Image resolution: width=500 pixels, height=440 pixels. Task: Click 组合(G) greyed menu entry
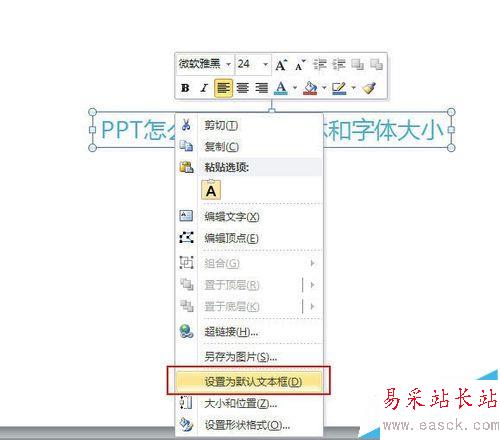point(249,263)
